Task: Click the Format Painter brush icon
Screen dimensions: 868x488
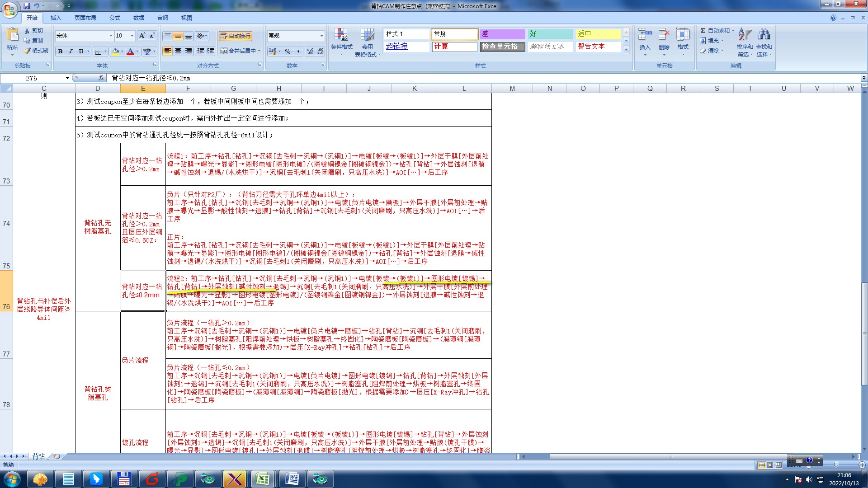Action: pyautogui.click(x=28, y=51)
